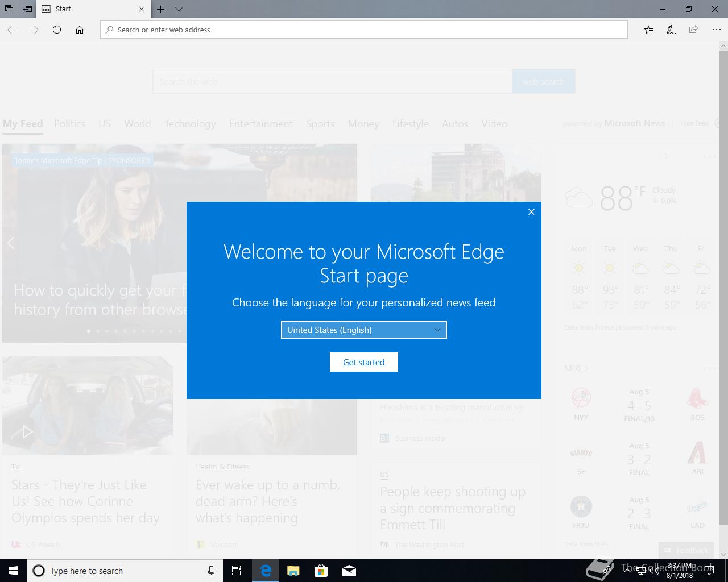Open the Stars - They're Just Like Us article
The image size is (728, 582).
coord(85,501)
